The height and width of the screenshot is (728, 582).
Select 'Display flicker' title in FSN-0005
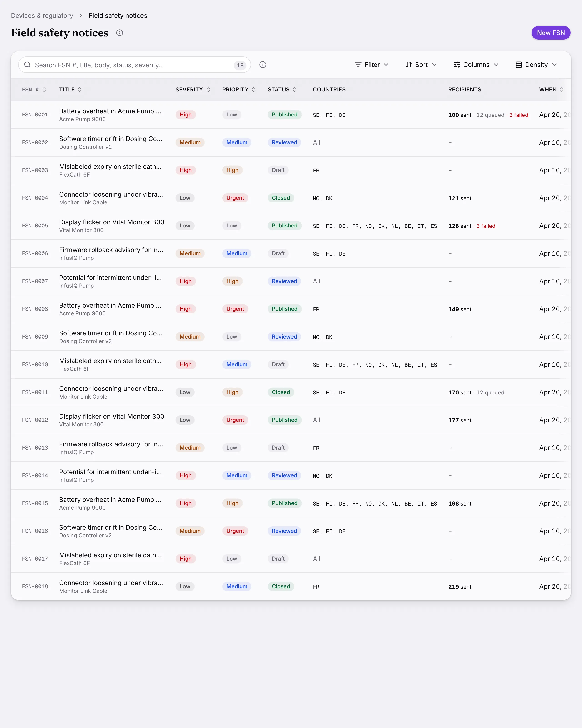(112, 222)
